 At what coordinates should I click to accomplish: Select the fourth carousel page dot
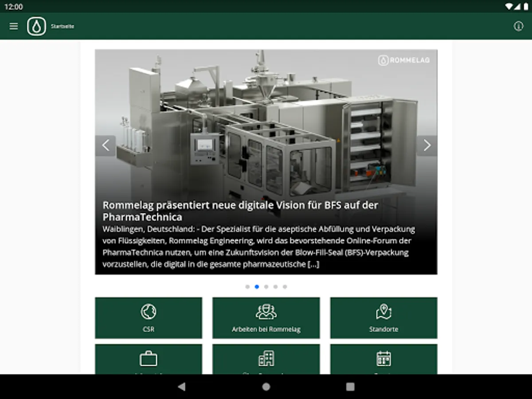point(275,287)
